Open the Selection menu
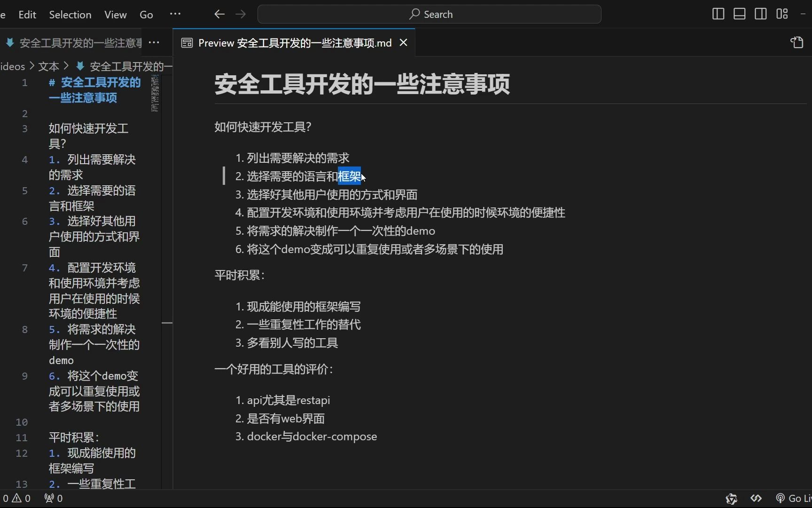812x508 pixels. (70, 15)
